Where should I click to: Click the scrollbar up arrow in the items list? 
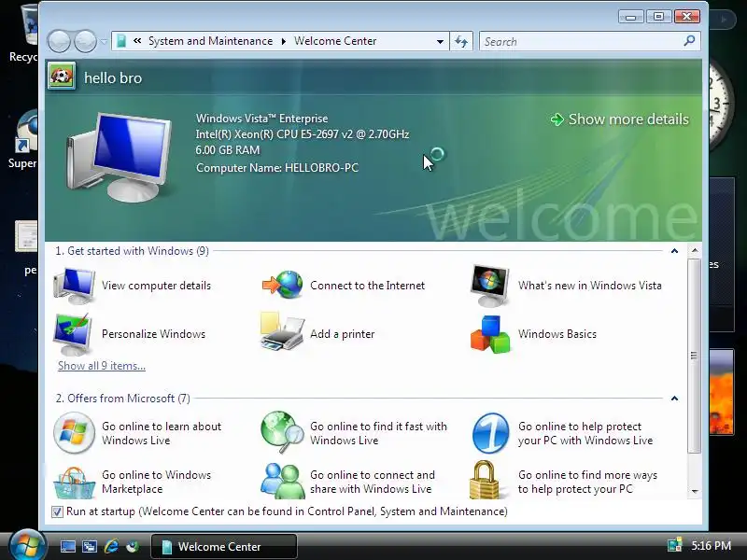pyautogui.click(x=695, y=250)
